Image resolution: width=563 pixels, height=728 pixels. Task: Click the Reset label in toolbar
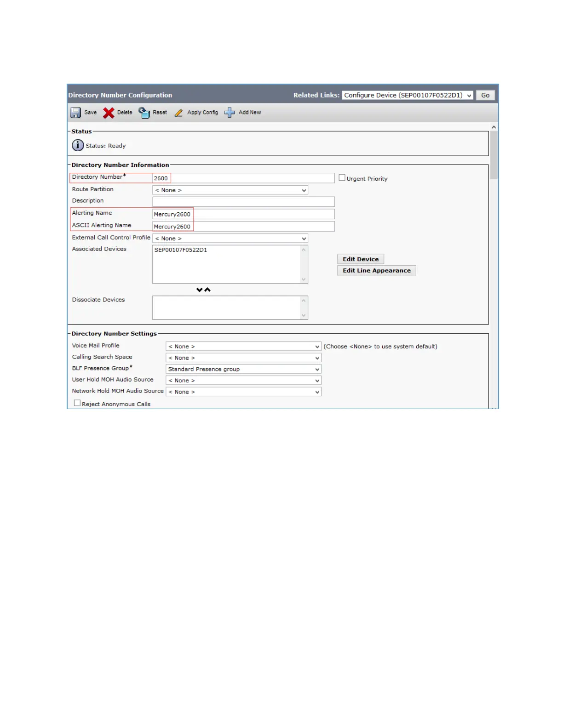[160, 113]
